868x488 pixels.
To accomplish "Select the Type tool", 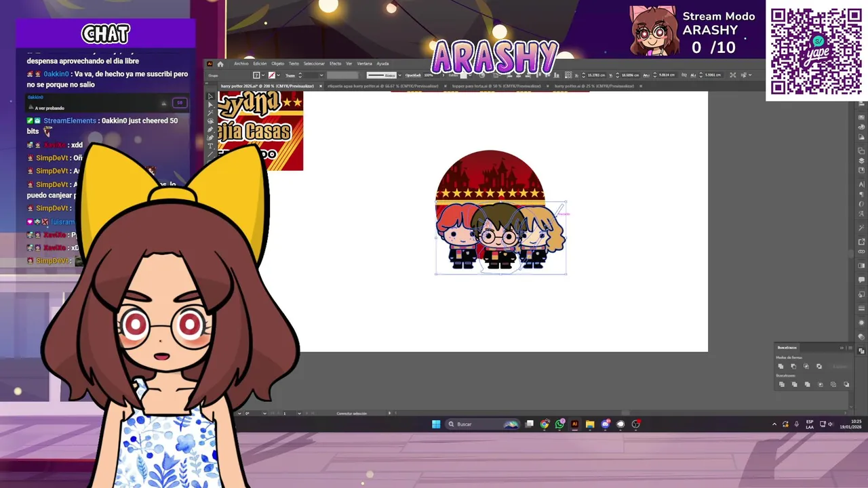I will [211, 146].
